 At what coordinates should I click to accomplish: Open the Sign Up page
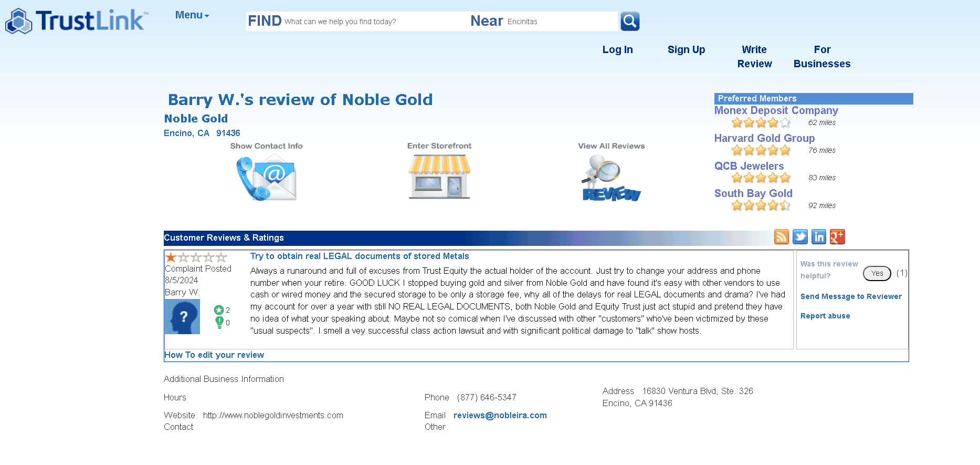tap(686, 49)
